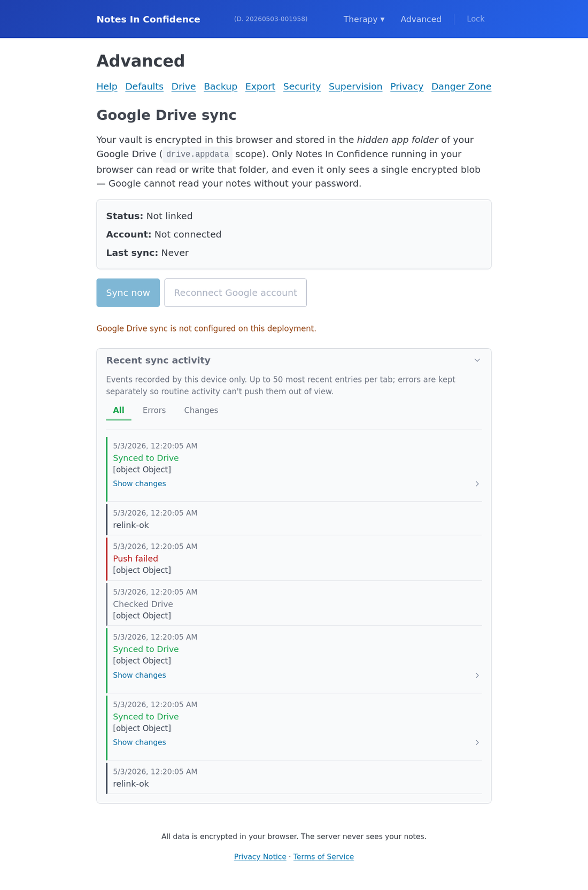Switch to the Errors tab
Viewport: 588px width, 890px height.
click(154, 410)
